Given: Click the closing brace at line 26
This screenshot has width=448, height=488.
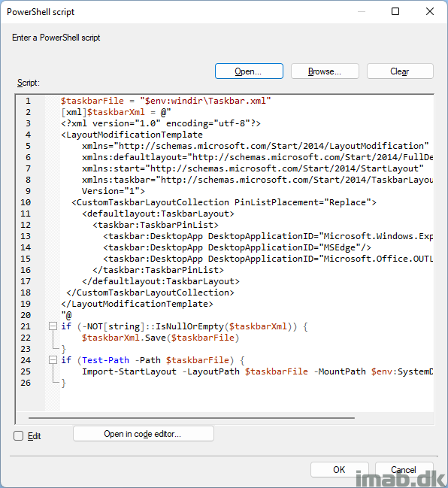Looking at the screenshot, I should coord(63,383).
